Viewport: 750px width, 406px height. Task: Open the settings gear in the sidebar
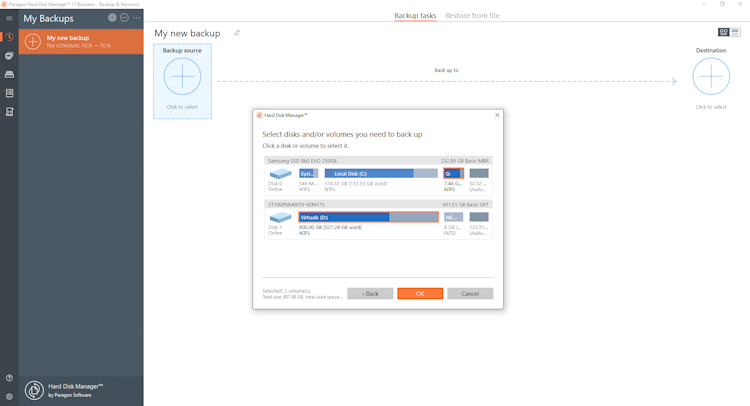point(9,396)
